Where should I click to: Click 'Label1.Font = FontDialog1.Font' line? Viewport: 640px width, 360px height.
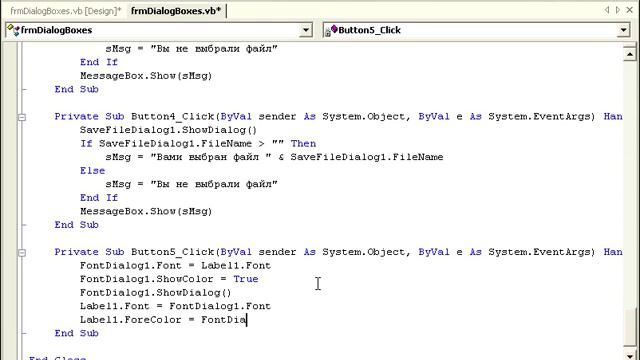click(x=175, y=306)
